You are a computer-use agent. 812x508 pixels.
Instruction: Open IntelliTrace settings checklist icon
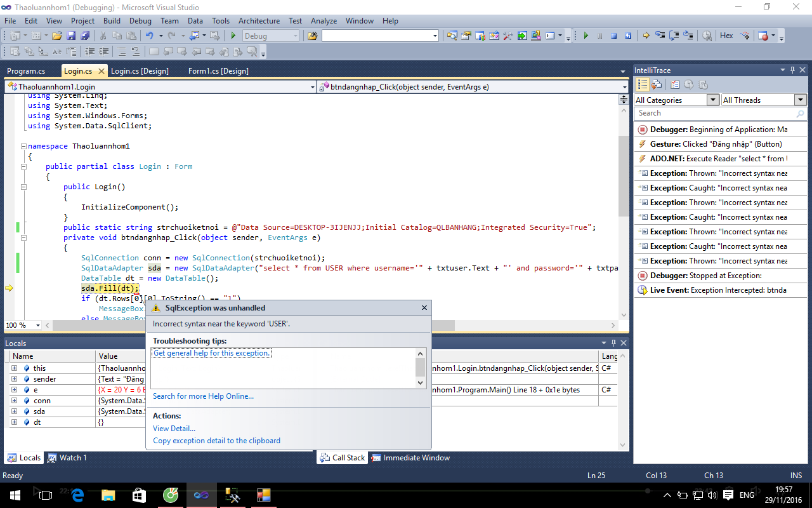[x=674, y=84]
